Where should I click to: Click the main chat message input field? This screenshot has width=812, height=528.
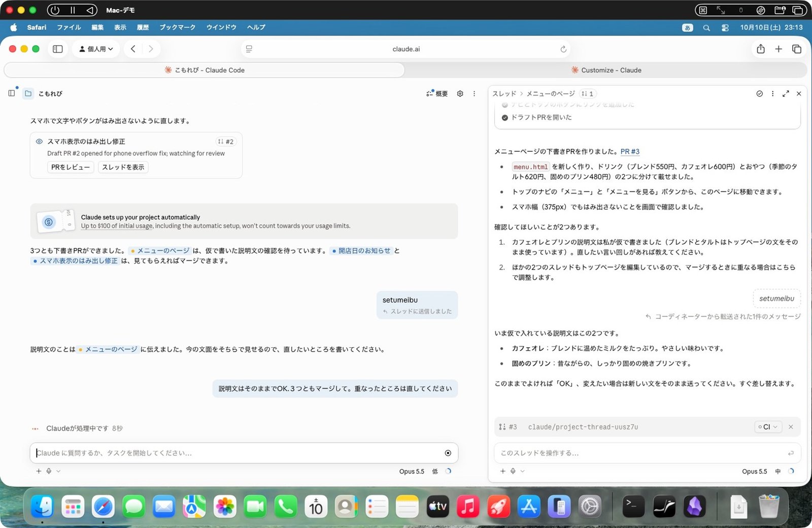244,453
